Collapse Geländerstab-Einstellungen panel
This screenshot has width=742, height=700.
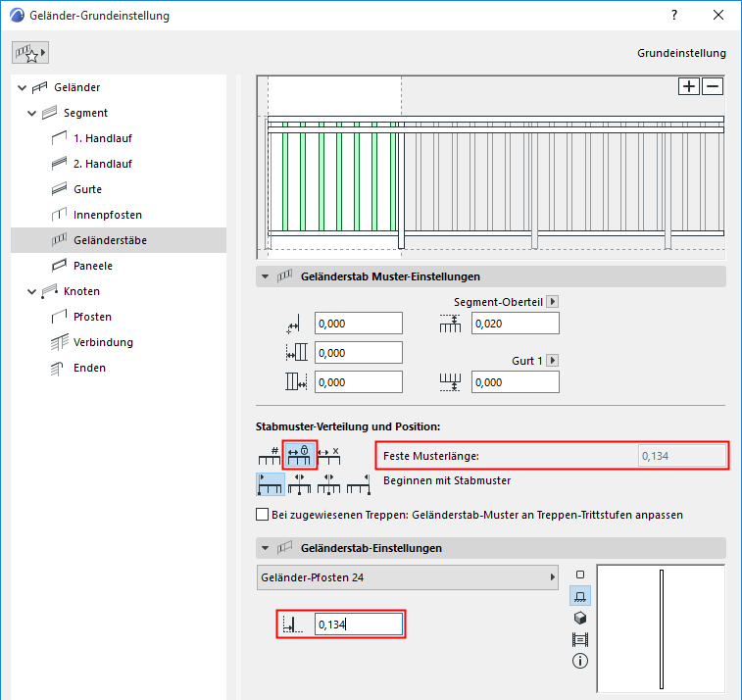tap(266, 548)
